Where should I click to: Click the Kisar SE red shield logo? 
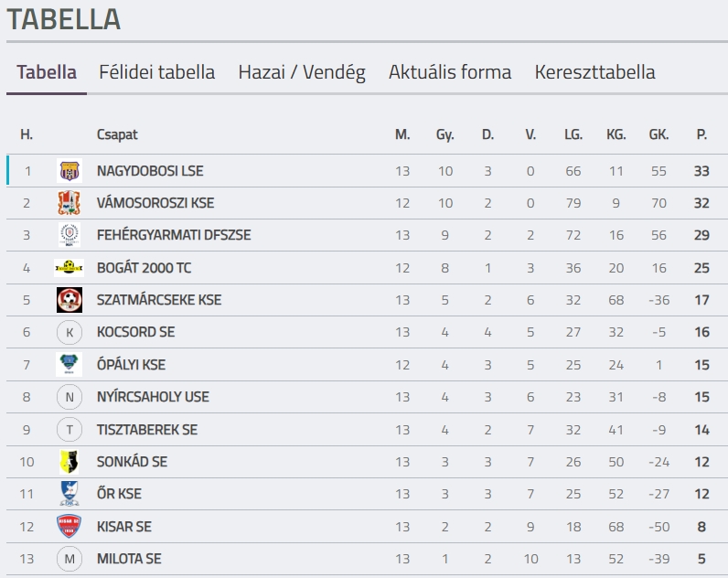pyautogui.click(x=69, y=527)
